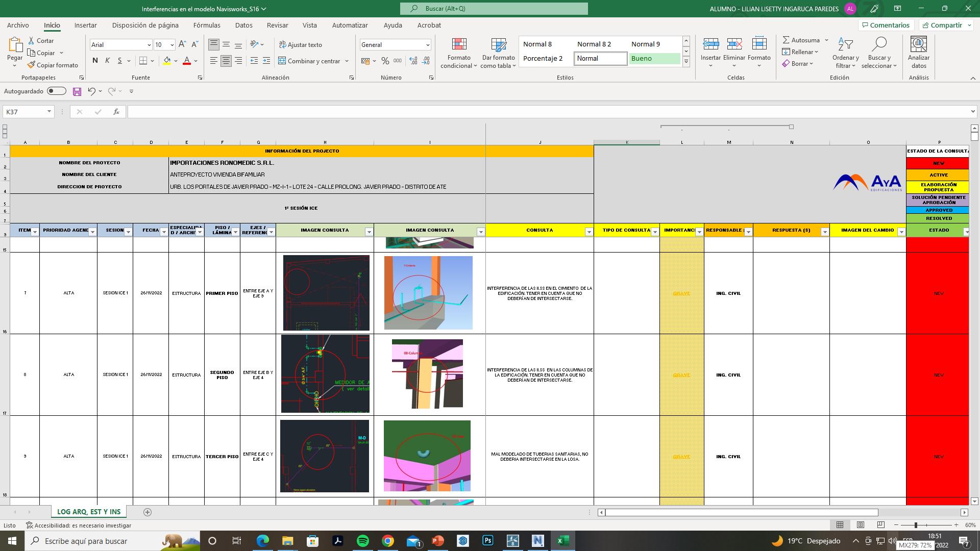The image size is (980, 551).
Task: Apply bold with the N button
Action: 95,61
